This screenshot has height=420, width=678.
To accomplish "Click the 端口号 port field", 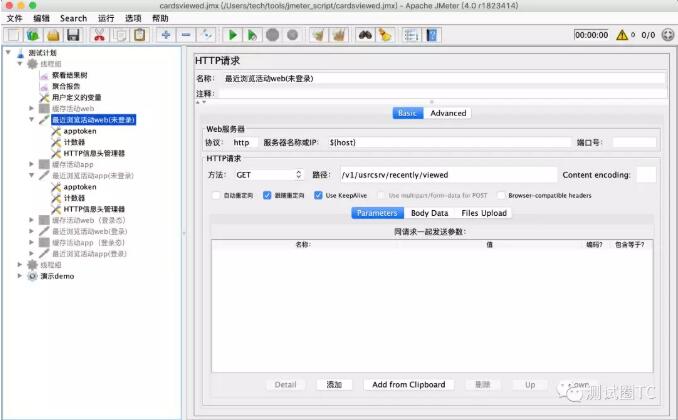I will 634,142.
